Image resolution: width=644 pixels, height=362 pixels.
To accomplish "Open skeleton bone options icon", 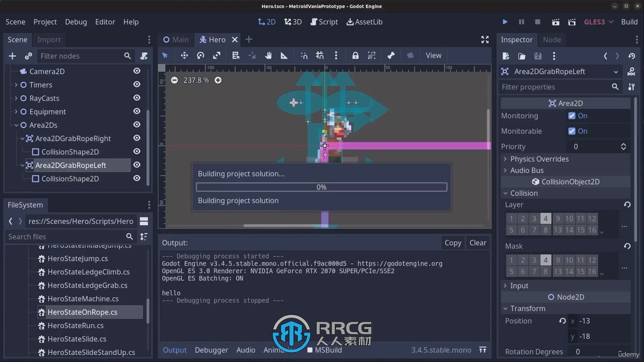I will [391, 55].
